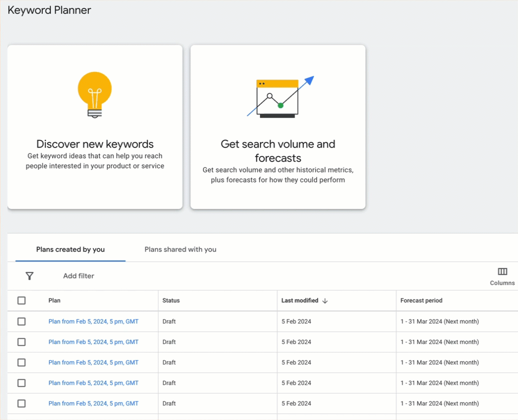
Task: Open the second Plan from Feb 5 link
Action: click(93, 342)
